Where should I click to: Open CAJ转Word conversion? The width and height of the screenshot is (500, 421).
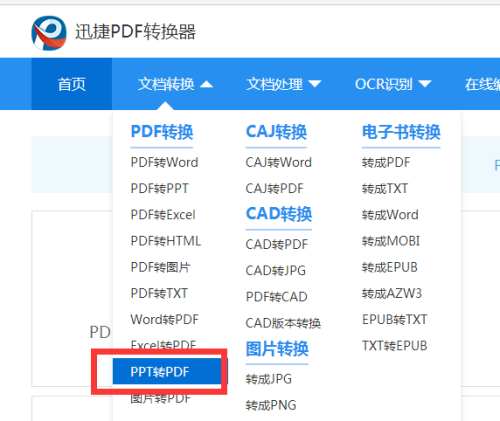click(x=279, y=162)
